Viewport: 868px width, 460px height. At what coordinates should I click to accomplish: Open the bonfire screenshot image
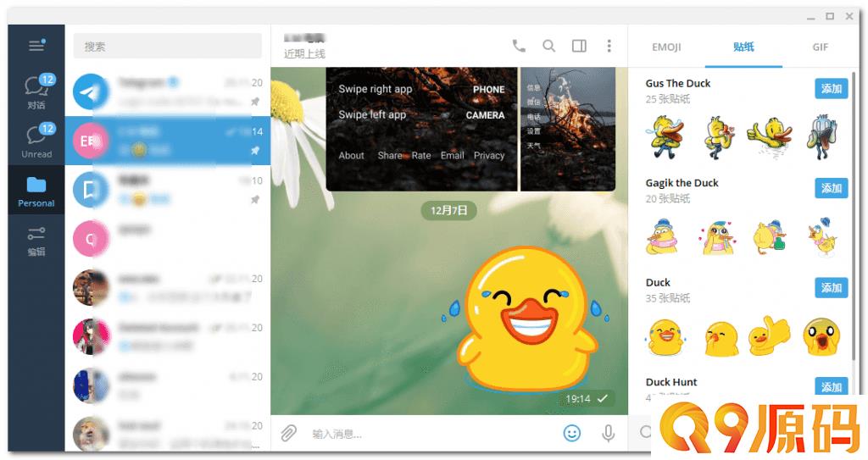568,129
